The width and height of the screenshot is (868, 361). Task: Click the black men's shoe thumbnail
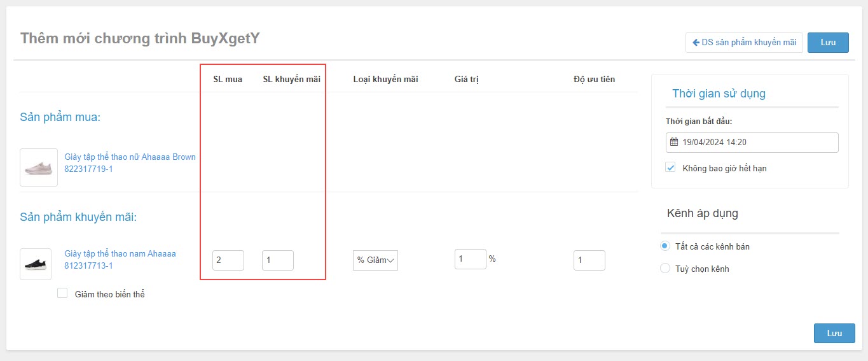point(36,264)
